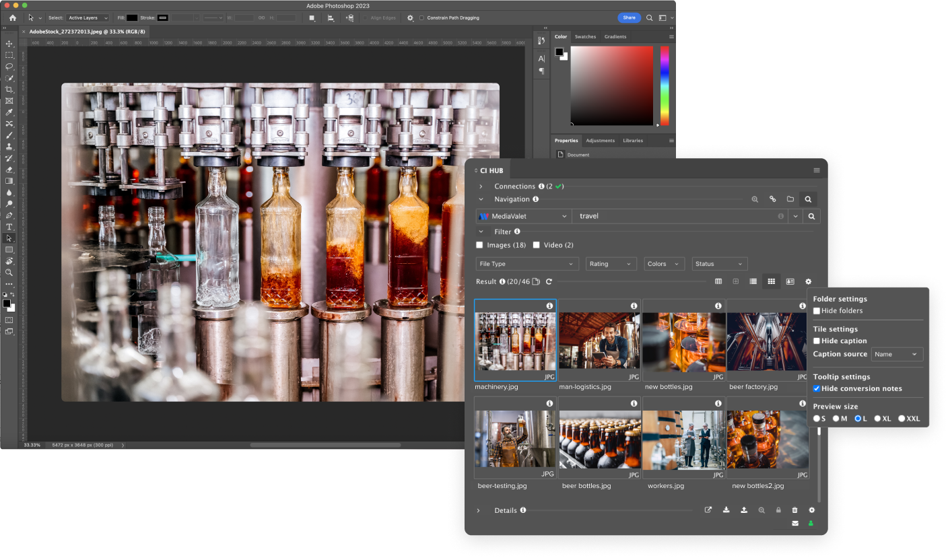Switch to the Gradients tab
Image resolution: width=950 pixels, height=560 pixels.
pos(615,37)
